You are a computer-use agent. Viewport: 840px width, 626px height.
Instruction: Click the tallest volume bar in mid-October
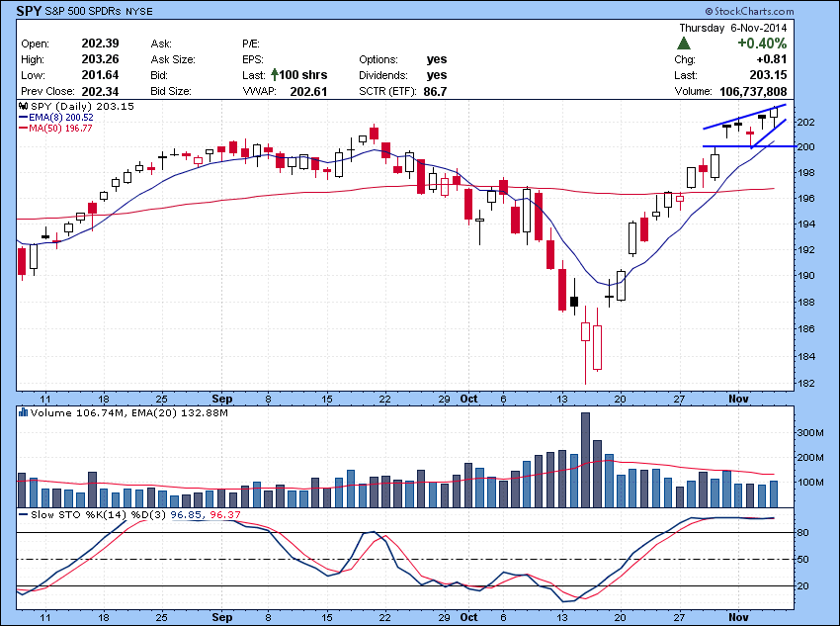586,460
